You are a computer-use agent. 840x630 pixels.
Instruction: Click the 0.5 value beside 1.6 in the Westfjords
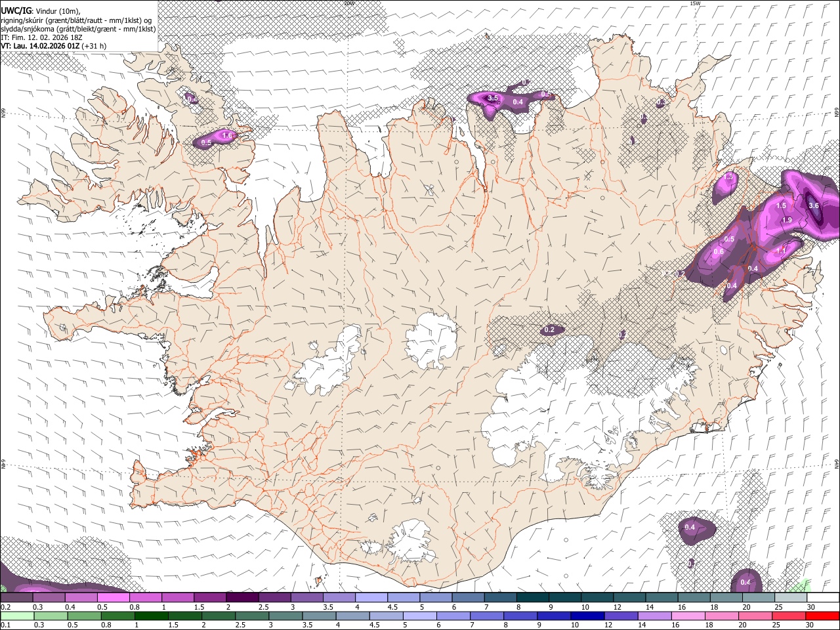[x=206, y=142]
